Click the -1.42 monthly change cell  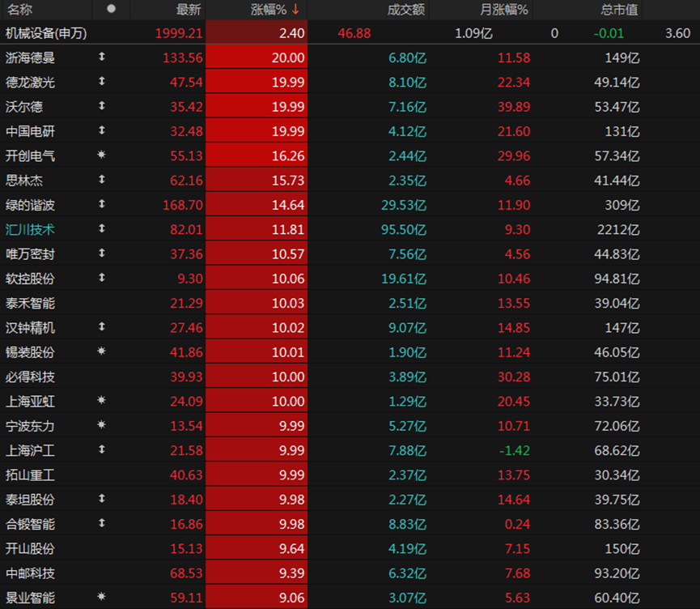click(515, 451)
